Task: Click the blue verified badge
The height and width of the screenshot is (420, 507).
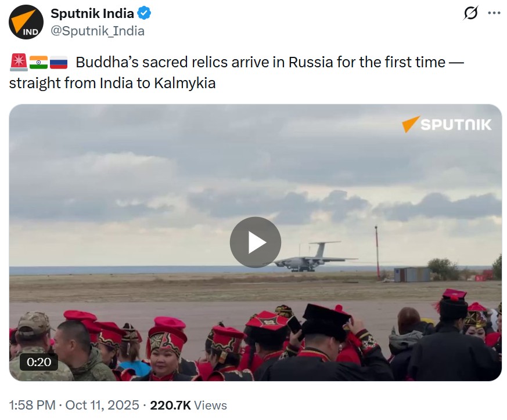Action: pos(144,13)
